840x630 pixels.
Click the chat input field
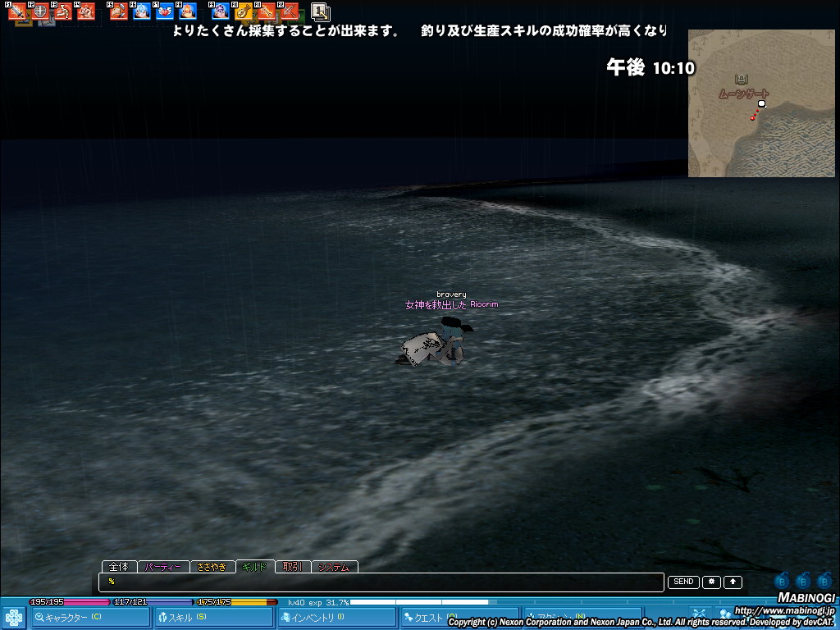pos(381,582)
